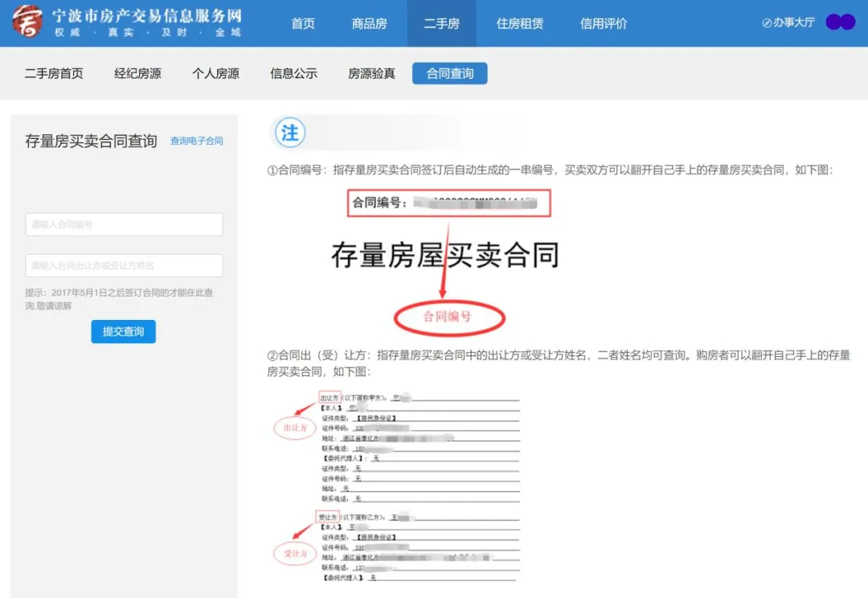This screenshot has width=868, height=598.
Task: Click the 存量房买卖合同查询 heading
Action: (x=91, y=141)
